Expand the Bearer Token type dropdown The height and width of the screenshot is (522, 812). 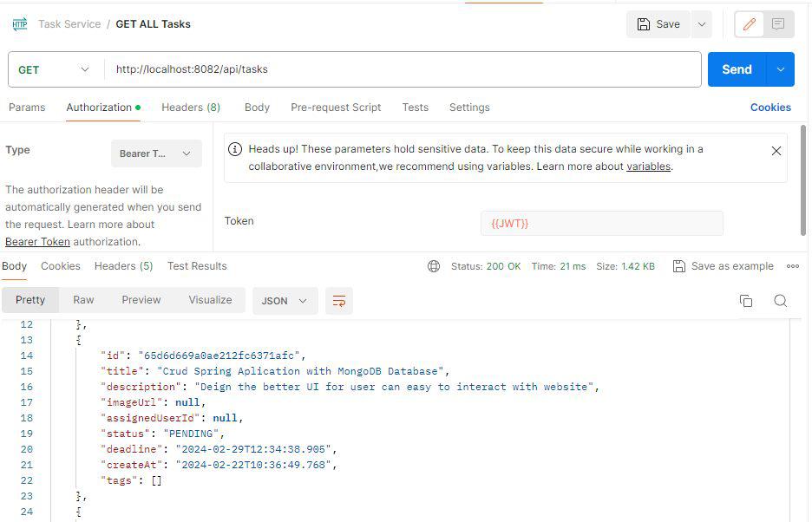click(156, 153)
